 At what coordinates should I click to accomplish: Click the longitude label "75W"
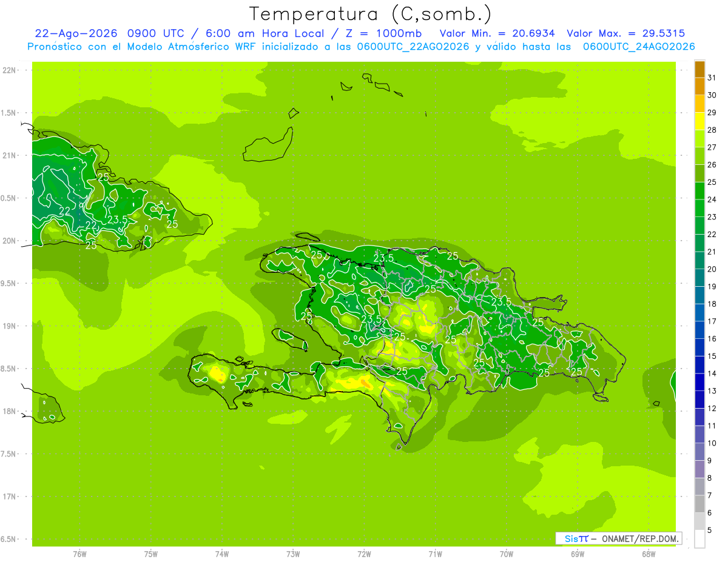click(151, 554)
